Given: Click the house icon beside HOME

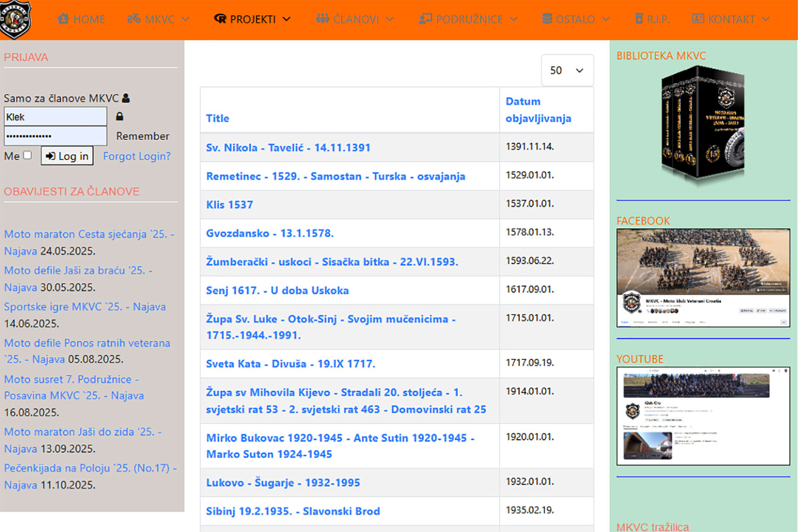Looking at the screenshot, I should (63, 19).
